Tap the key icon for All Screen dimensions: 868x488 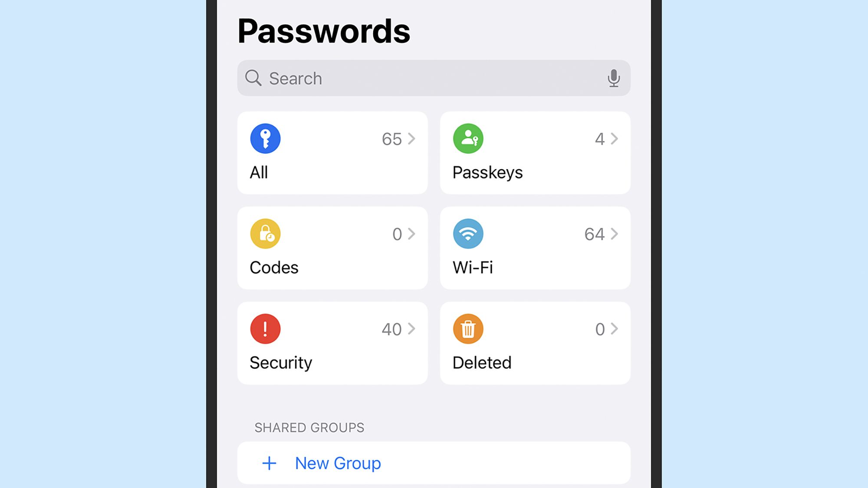[265, 138]
